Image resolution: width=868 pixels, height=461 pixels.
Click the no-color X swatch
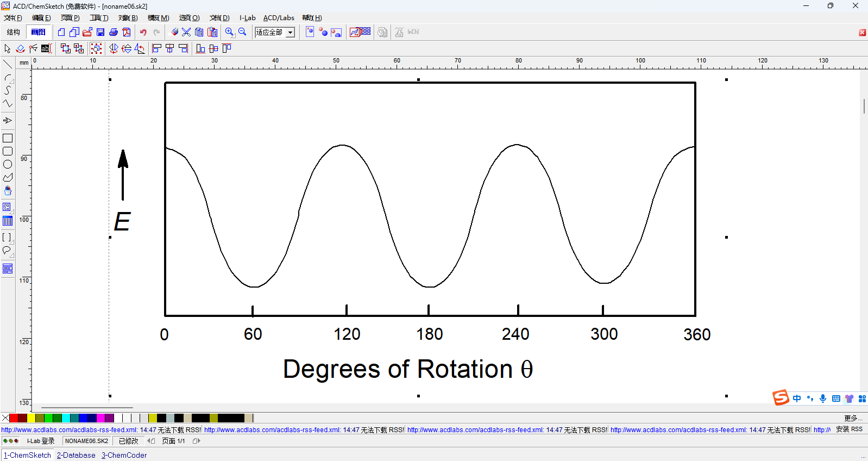coord(5,418)
